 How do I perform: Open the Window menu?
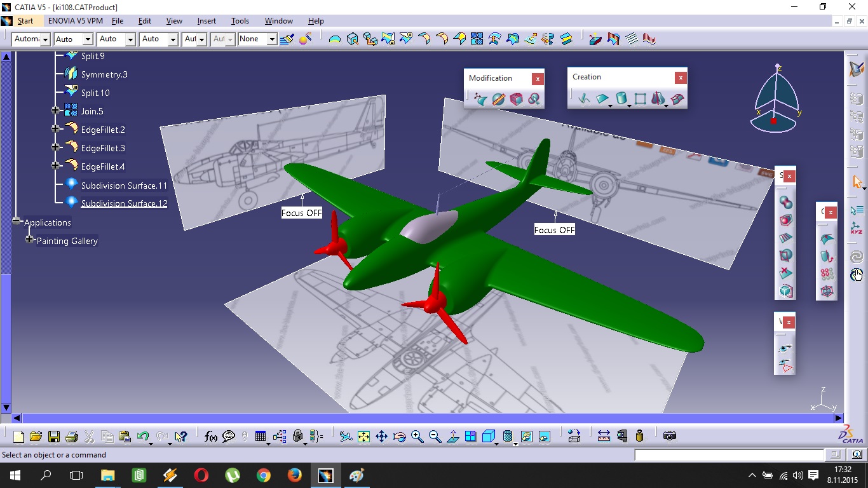pyautogui.click(x=279, y=21)
